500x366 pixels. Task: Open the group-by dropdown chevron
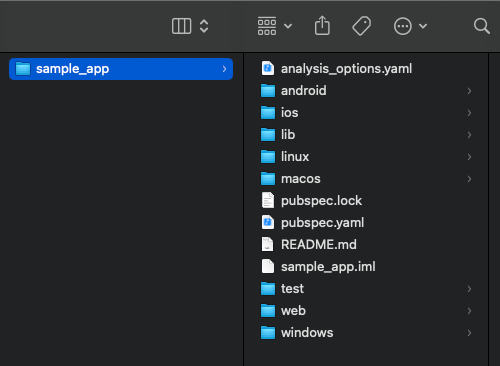(x=288, y=26)
